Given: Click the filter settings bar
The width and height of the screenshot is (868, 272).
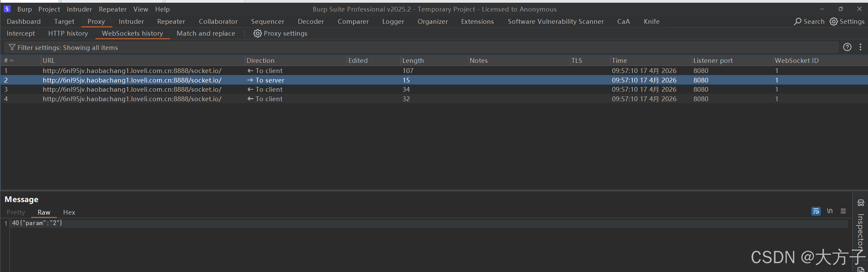Looking at the screenshot, I should click(421, 47).
